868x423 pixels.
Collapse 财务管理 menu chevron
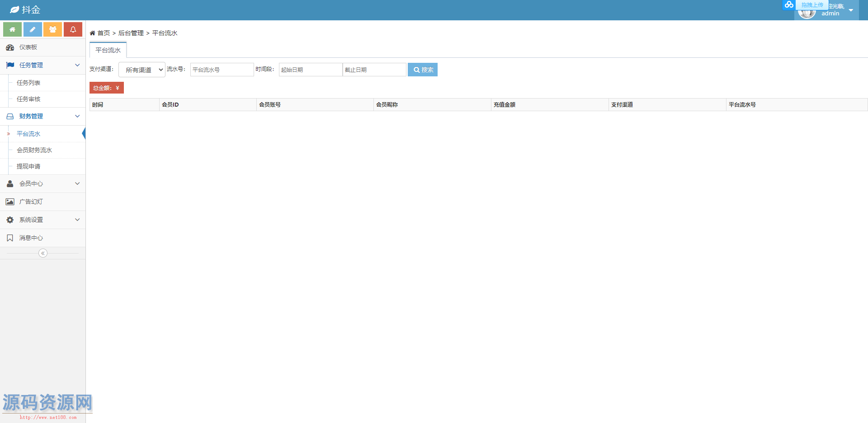pos(77,116)
